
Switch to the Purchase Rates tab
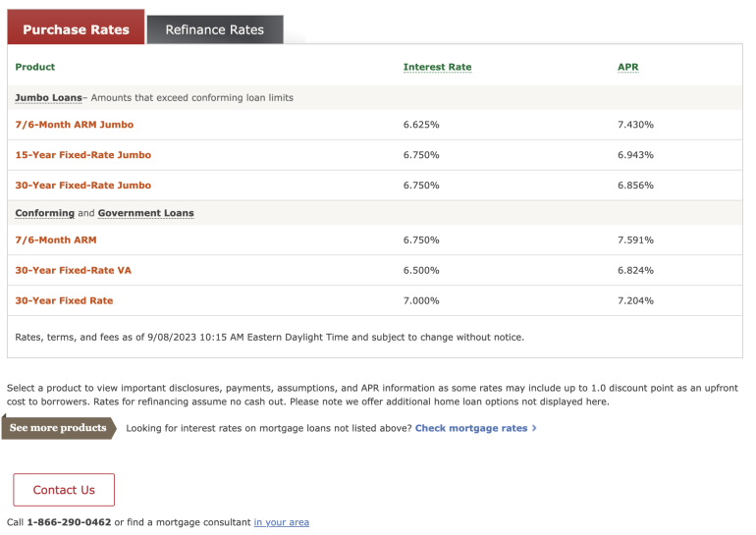click(76, 29)
